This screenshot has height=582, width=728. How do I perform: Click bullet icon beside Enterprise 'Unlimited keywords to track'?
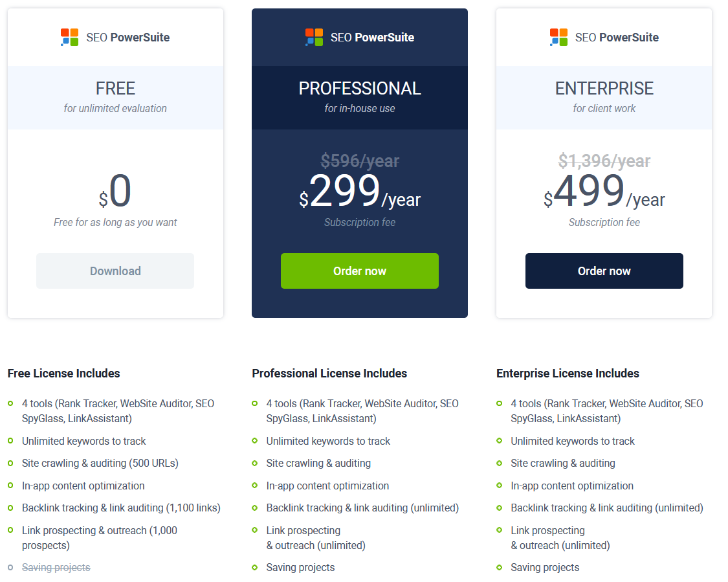(500, 441)
